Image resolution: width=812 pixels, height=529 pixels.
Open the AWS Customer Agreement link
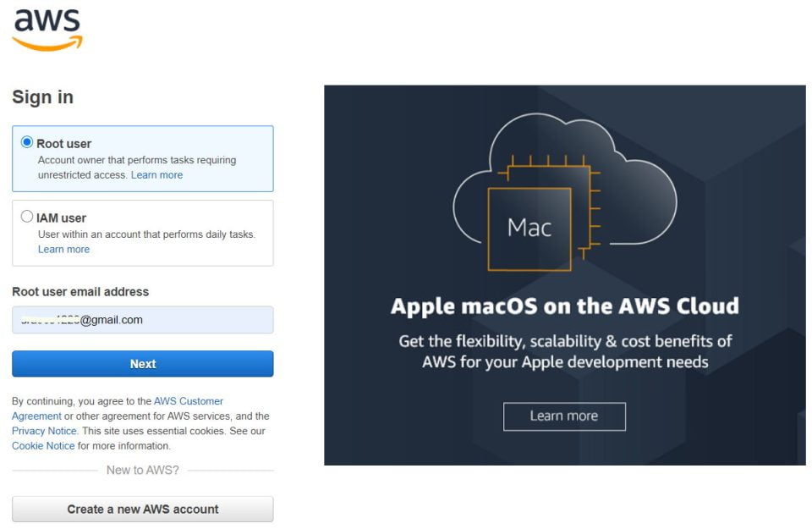coord(118,408)
